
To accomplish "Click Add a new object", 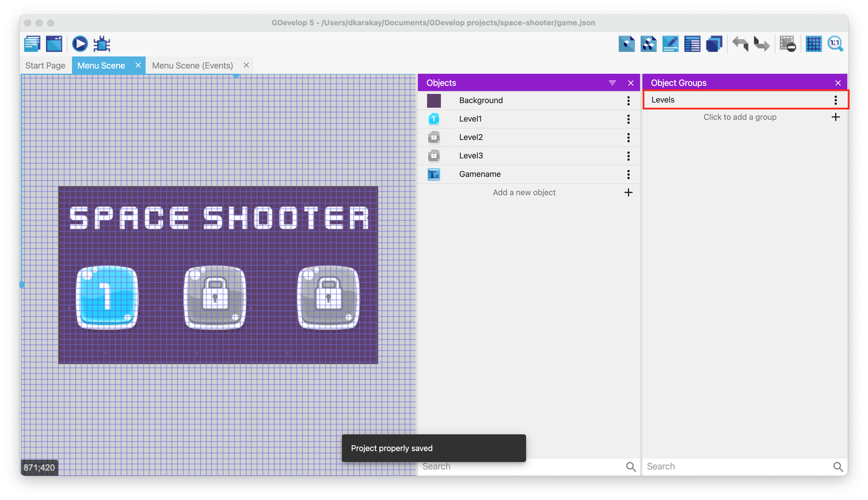I will pyautogui.click(x=524, y=193).
